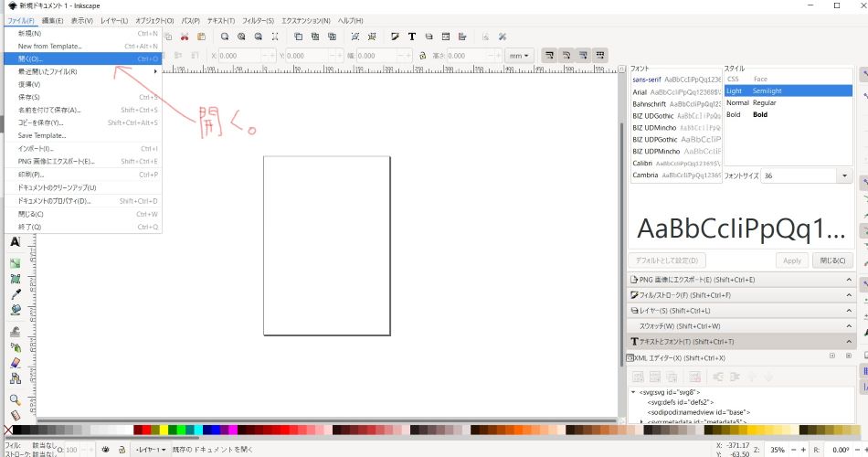Click the zoom percentage field

[x=778, y=450]
